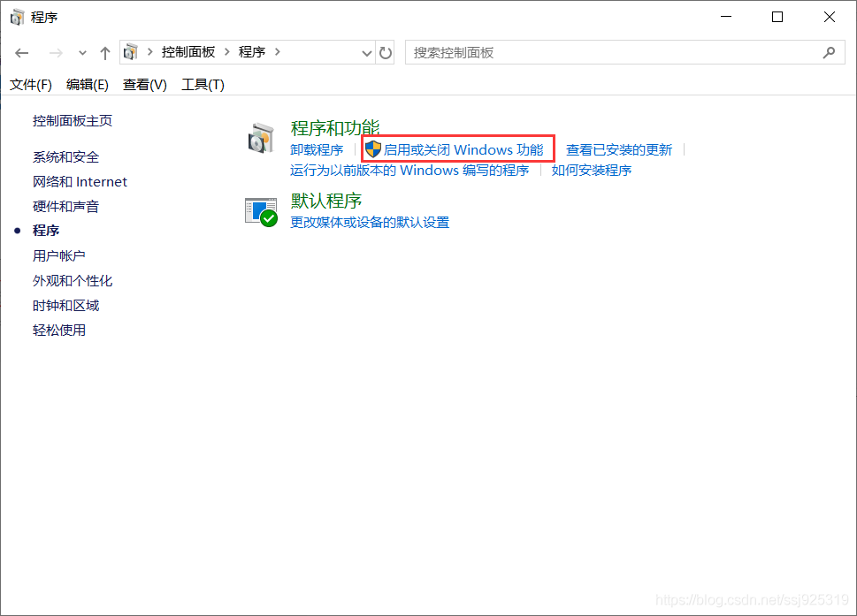This screenshot has width=857, height=616.
Task: Click 查看已安装的更新 link
Action: [619, 149]
